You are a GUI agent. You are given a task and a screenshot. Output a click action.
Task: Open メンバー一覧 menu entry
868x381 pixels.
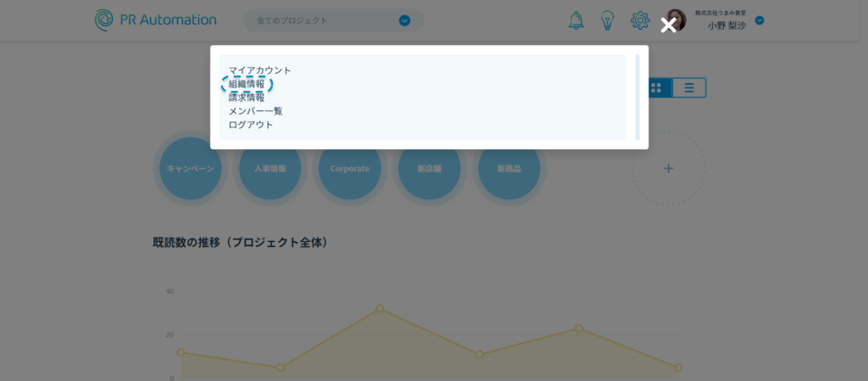point(255,111)
